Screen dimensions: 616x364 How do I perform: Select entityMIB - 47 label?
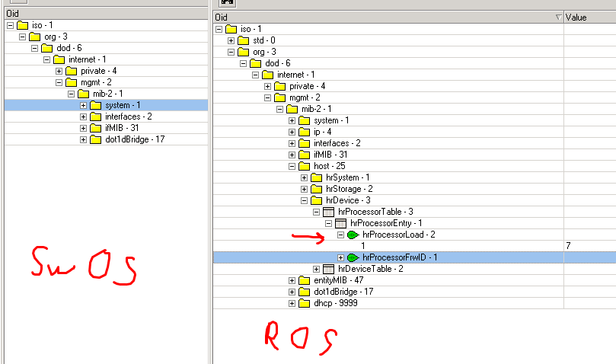pyautogui.click(x=338, y=281)
